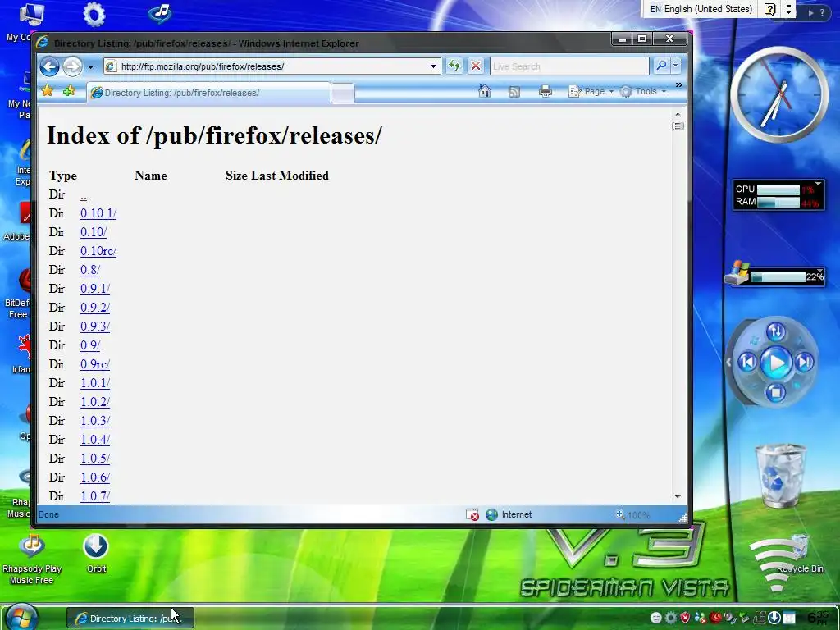Click Previous track on media widget

coord(747,363)
